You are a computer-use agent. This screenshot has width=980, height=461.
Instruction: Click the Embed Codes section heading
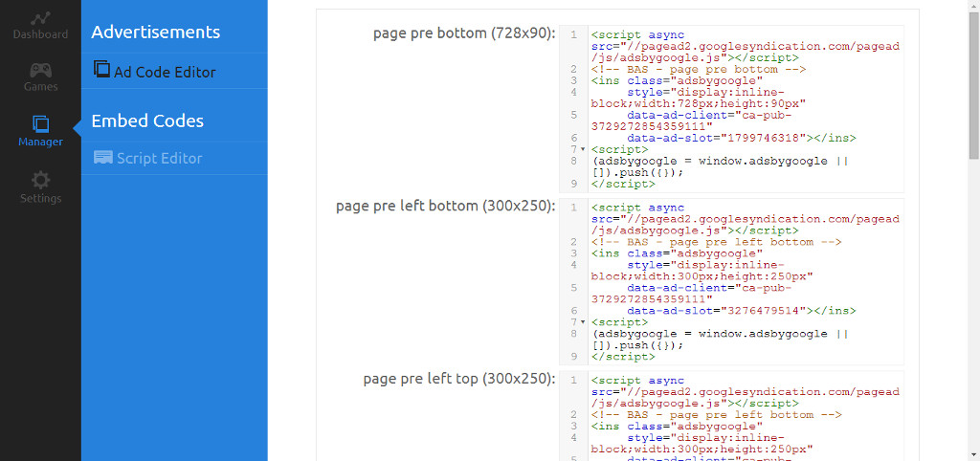coord(147,121)
